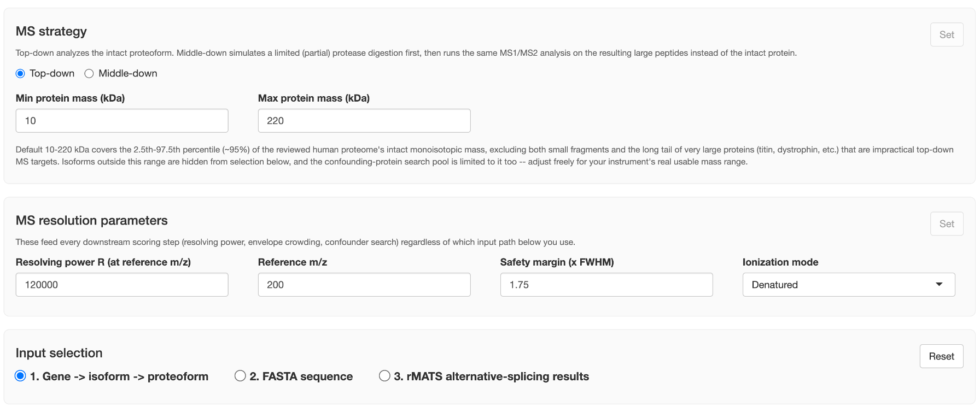Click the Top-down label text
Screen dimensions: 980x412
point(52,73)
